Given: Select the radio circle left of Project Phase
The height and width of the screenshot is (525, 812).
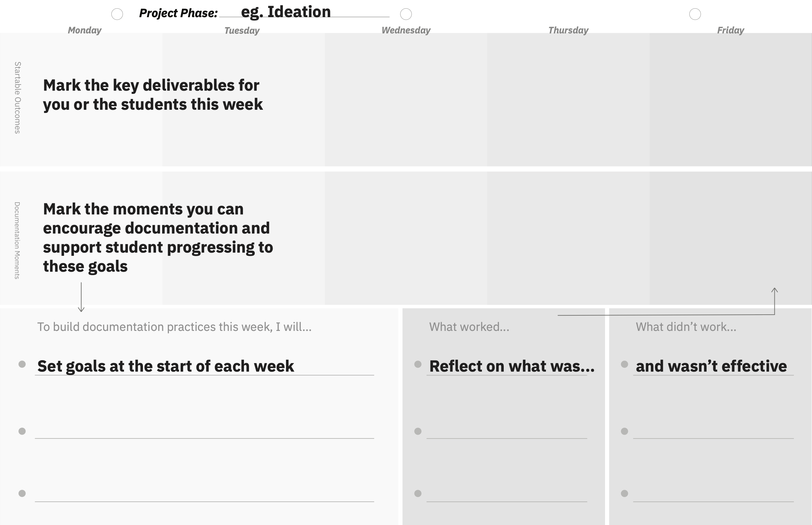Looking at the screenshot, I should (117, 14).
